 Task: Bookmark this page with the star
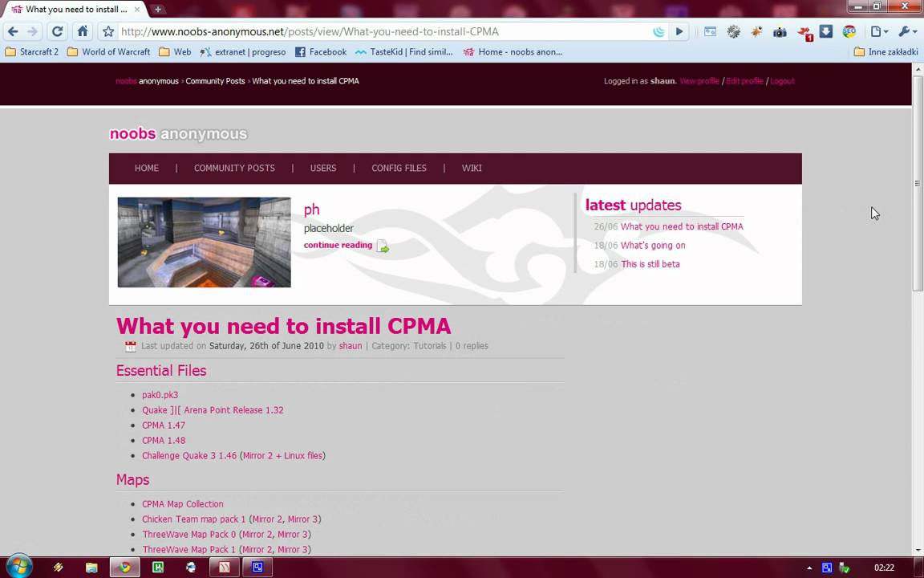click(108, 32)
